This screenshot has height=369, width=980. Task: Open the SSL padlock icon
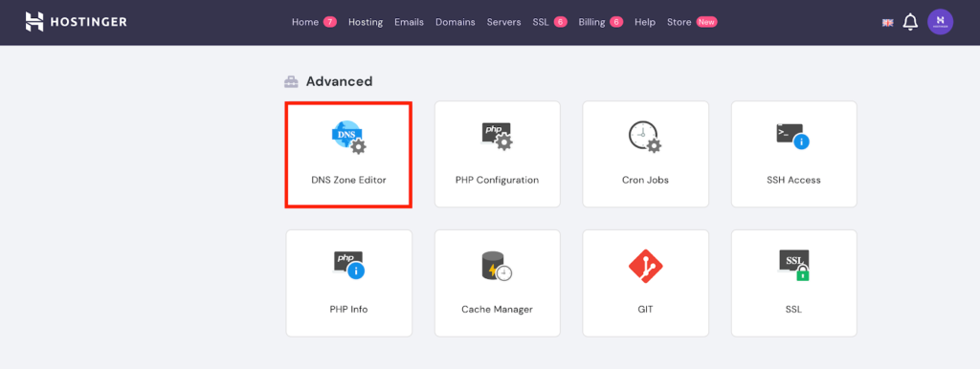[793, 266]
